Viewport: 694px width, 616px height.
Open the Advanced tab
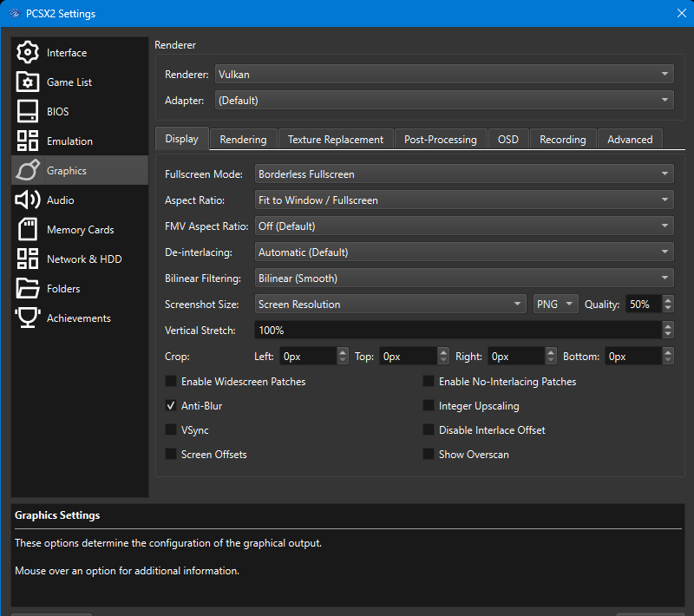(x=630, y=140)
